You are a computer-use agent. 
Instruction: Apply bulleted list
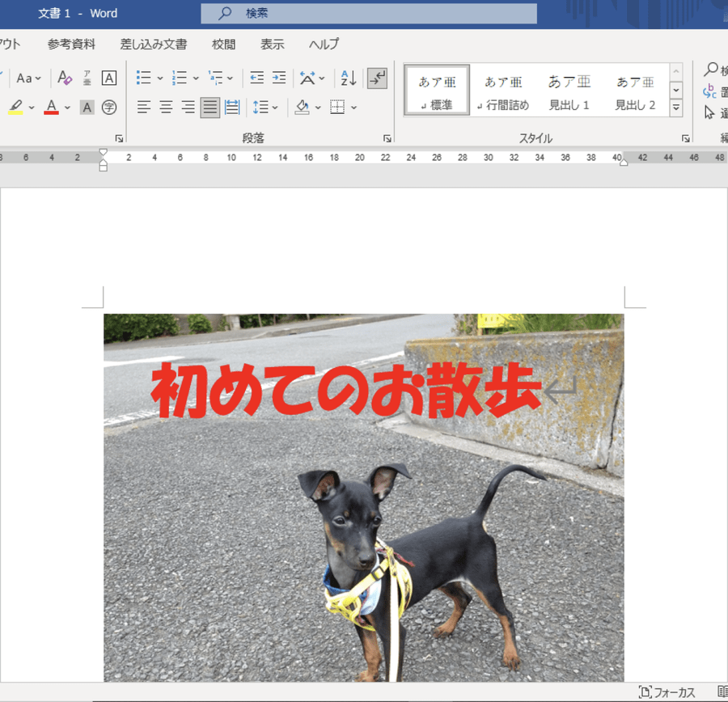tap(143, 78)
